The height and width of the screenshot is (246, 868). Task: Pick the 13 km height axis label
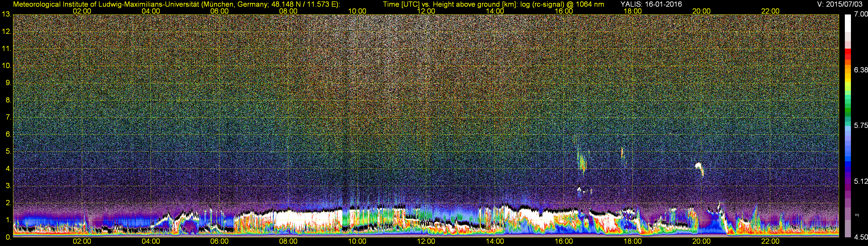tap(6, 14)
